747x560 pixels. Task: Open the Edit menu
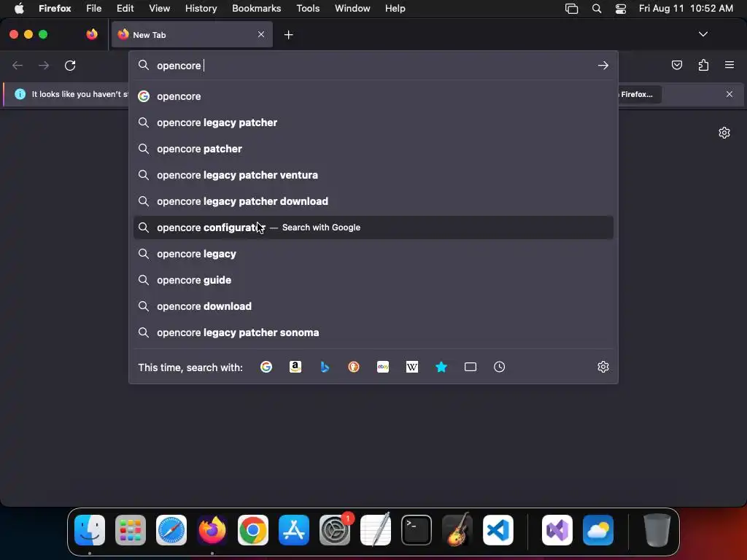click(x=125, y=8)
